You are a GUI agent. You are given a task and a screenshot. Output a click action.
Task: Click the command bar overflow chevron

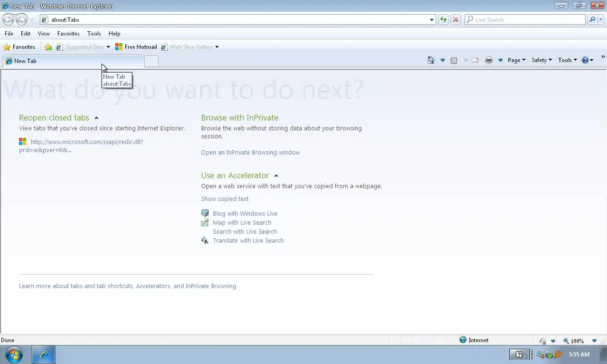603,57
